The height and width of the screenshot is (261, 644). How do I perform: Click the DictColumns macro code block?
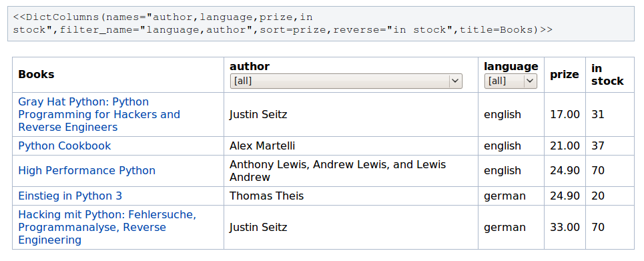(x=321, y=23)
